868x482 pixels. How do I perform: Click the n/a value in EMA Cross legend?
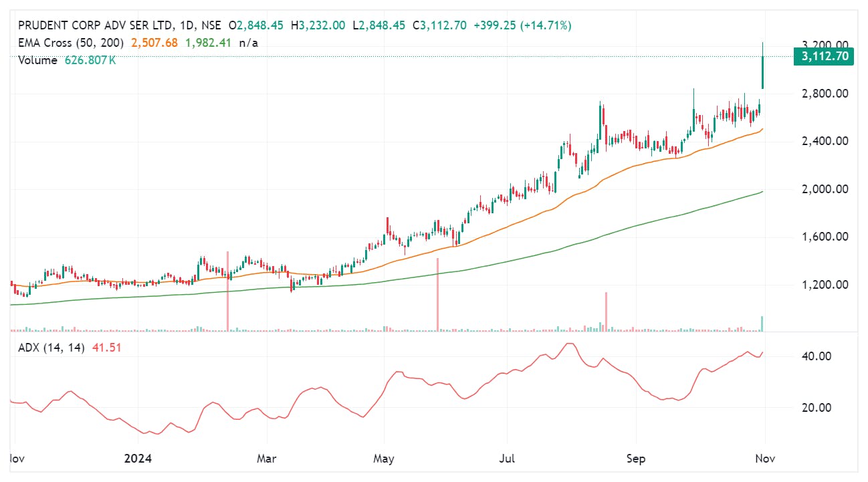249,43
